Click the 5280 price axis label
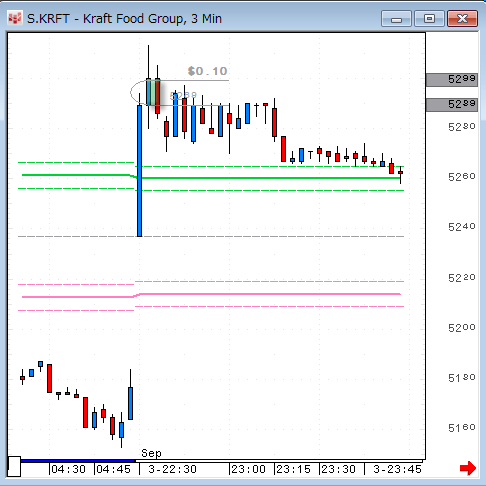 (462, 127)
